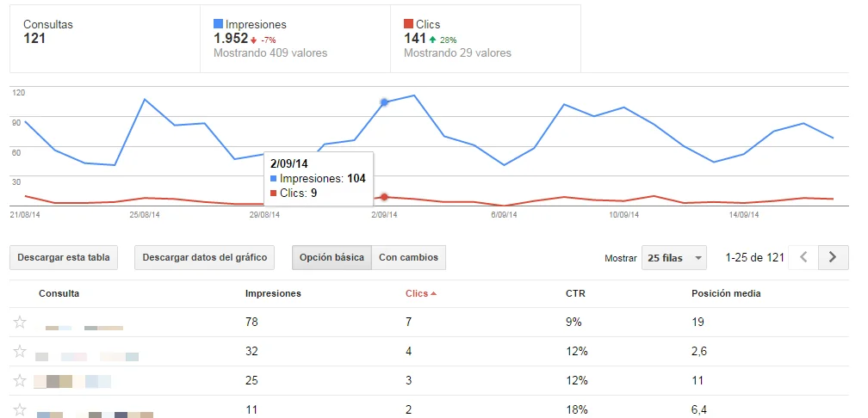Sort table by Posición media column

tap(725, 294)
